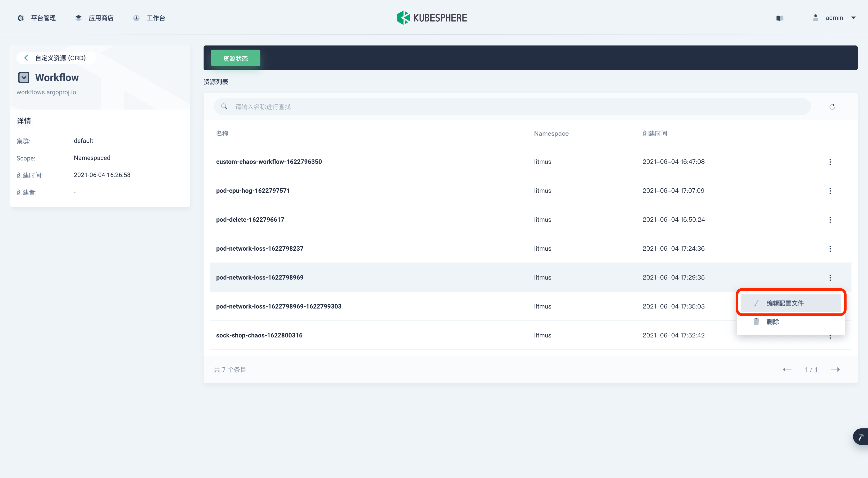Image resolution: width=868 pixels, height=478 pixels.
Task: Open more options for pod-cpu-hog-1622797571
Action: pyautogui.click(x=830, y=191)
